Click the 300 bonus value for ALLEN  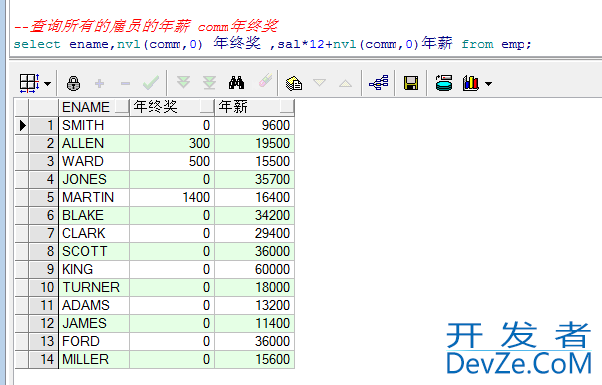click(x=172, y=143)
